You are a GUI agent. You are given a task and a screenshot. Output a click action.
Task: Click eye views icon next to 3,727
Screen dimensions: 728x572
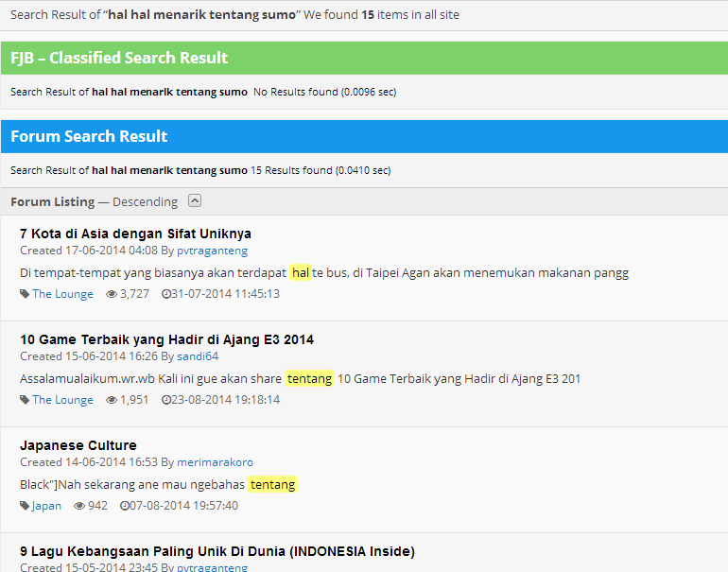click(x=112, y=294)
